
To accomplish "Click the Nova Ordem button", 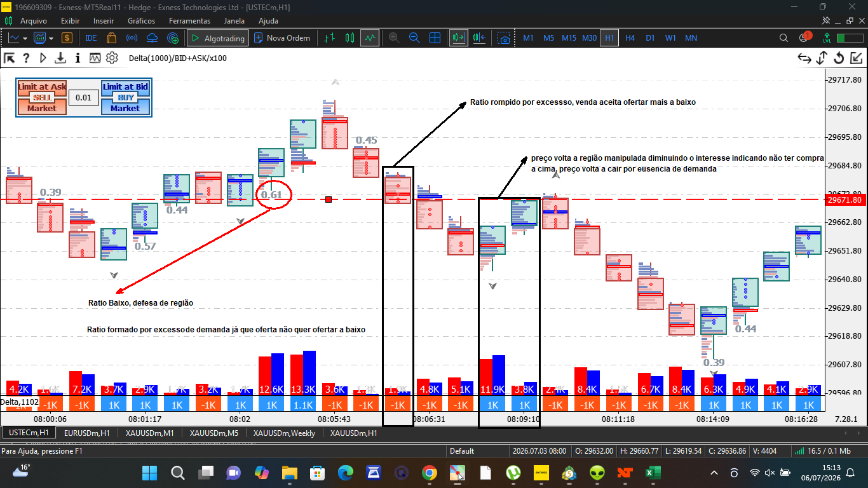I will [281, 38].
